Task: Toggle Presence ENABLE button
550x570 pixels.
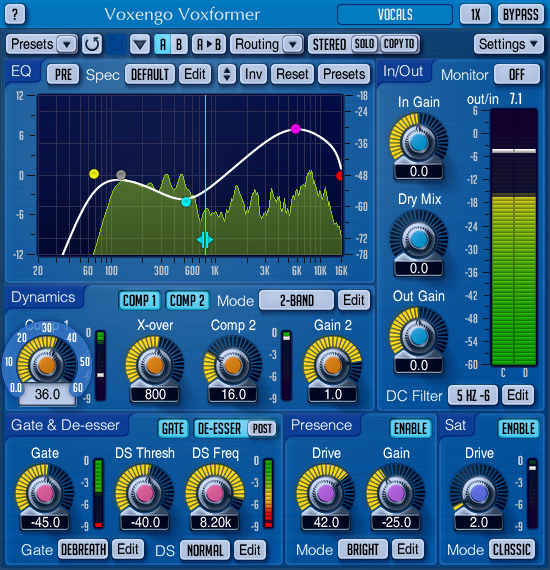Action: point(410,429)
